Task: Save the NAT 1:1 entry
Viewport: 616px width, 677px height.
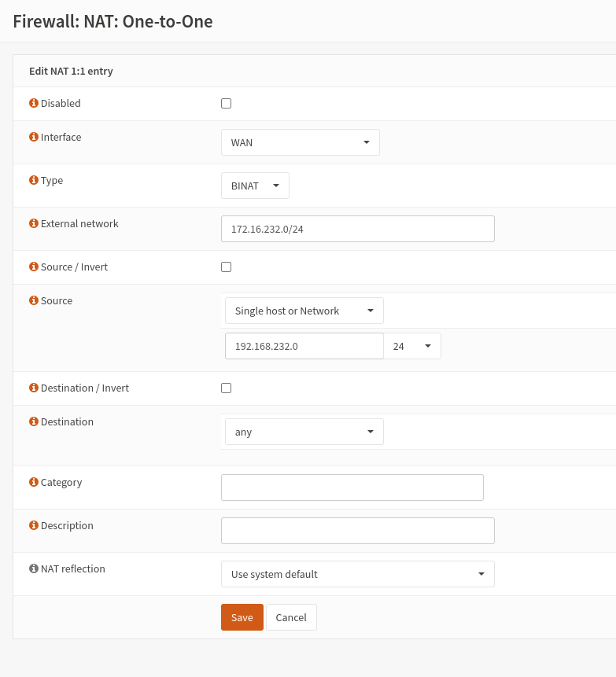Action: click(x=242, y=617)
